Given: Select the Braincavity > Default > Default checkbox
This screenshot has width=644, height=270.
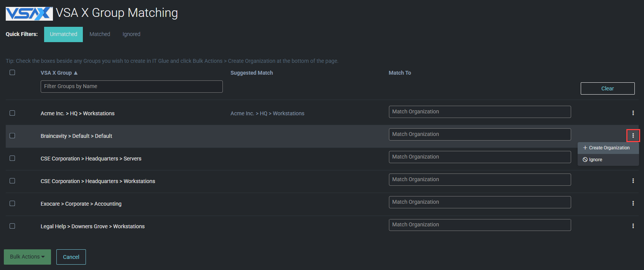Looking at the screenshot, I should click(x=12, y=136).
